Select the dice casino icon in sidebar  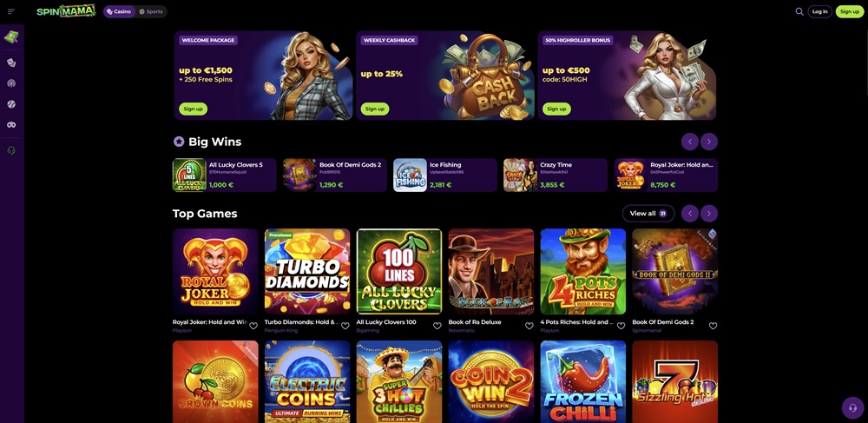11,63
